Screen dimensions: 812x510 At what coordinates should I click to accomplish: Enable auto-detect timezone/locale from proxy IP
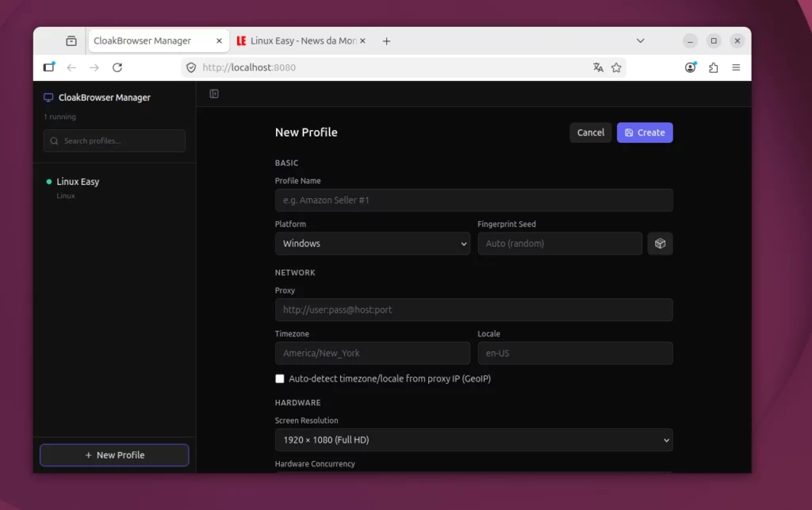[280, 378]
